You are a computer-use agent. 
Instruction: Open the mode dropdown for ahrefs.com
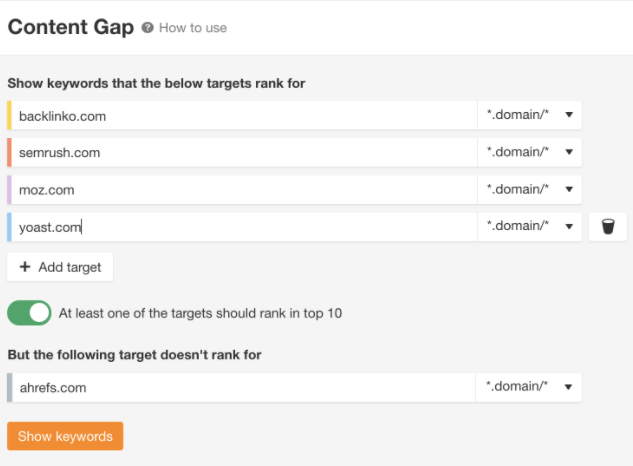pyautogui.click(x=529, y=388)
